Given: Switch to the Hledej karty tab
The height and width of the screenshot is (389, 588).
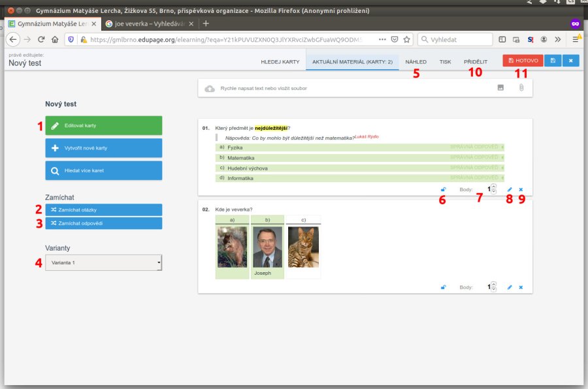Looking at the screenshot, I should pos(280,61).
